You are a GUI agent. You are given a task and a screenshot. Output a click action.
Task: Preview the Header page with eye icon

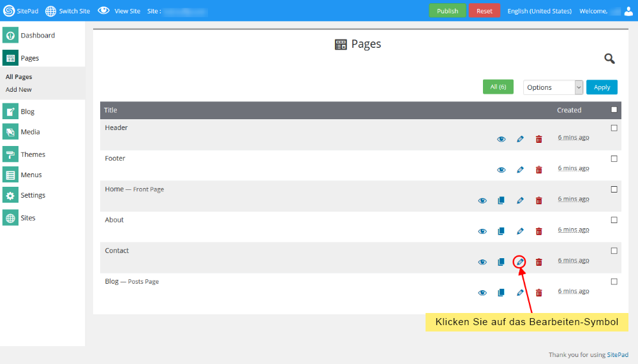(501, 139)
